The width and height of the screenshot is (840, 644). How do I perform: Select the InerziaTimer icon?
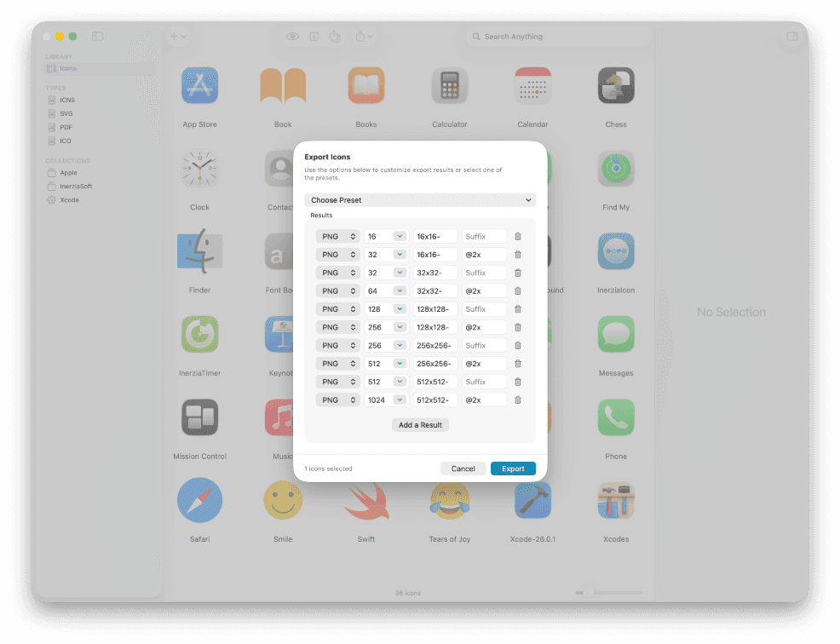click(x=199, y=334)
